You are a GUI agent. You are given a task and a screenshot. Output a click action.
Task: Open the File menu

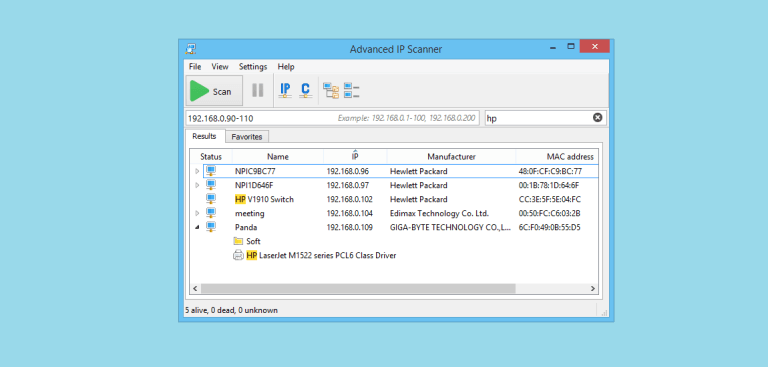pos(195,67)
